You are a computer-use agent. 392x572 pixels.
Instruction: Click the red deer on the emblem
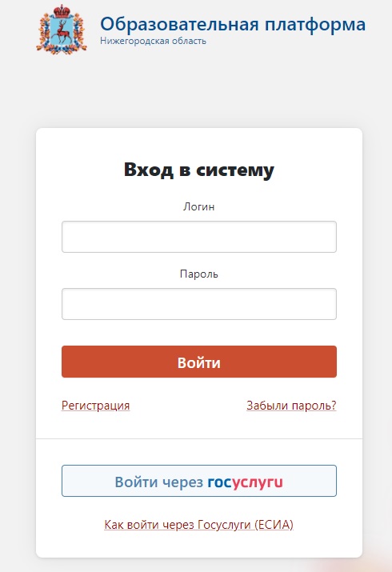coord(62,31)
